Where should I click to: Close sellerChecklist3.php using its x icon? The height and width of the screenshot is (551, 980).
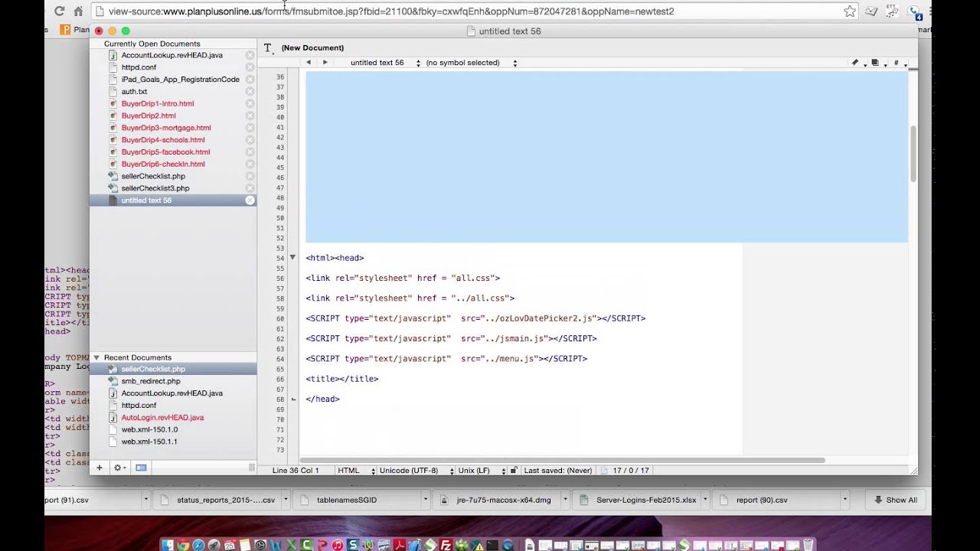click(250, 188)
